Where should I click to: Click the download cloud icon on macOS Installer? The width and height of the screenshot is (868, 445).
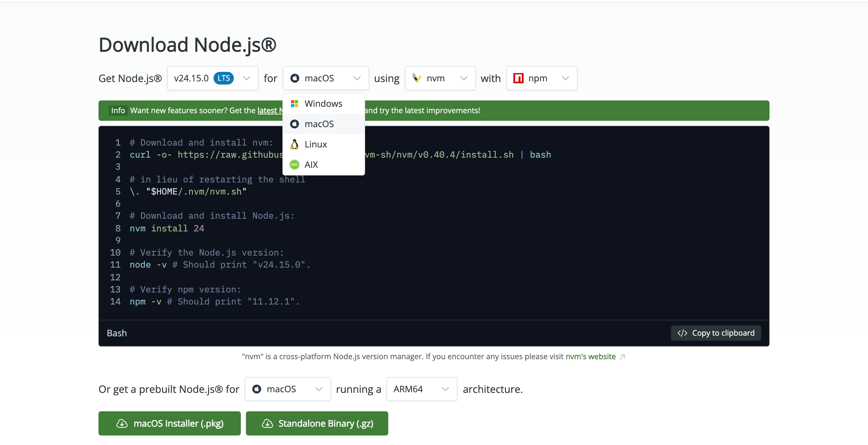click(122, 423)
